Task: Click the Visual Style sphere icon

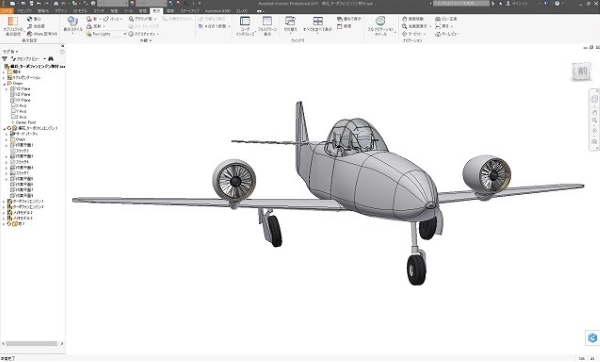Action: click(73, 21)
